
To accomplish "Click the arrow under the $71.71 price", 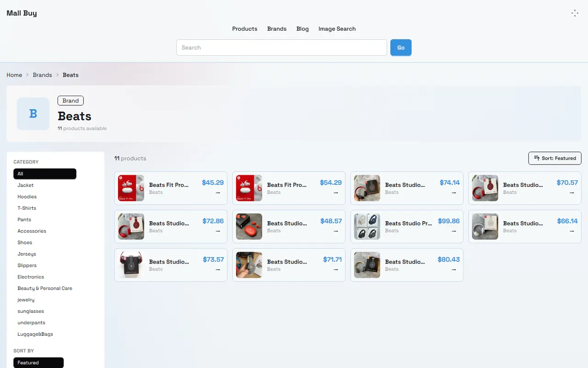I will tap(336, 270).
